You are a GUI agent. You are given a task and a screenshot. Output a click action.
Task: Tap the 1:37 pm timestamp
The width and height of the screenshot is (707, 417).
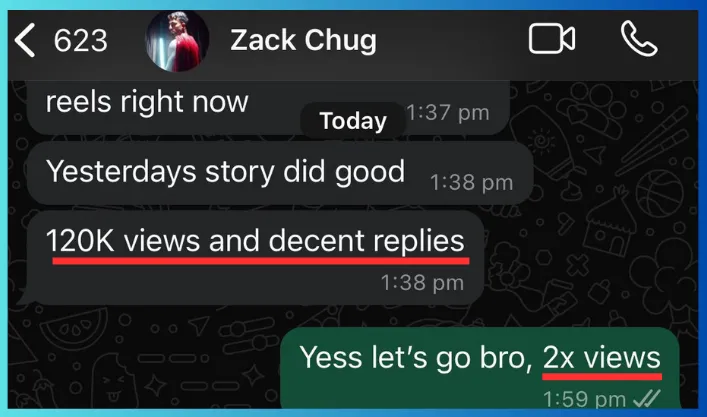[448, 112]
